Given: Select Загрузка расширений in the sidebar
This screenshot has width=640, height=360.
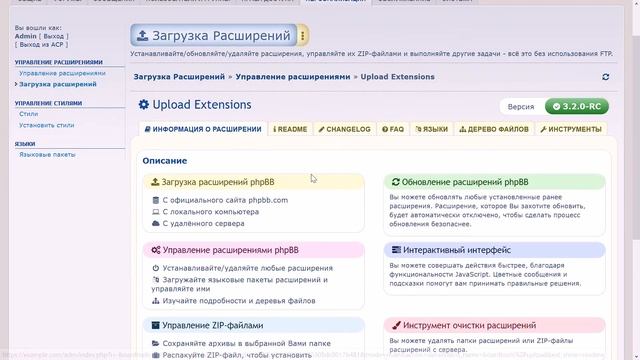Looking at the screenshot, I should 58,84.
